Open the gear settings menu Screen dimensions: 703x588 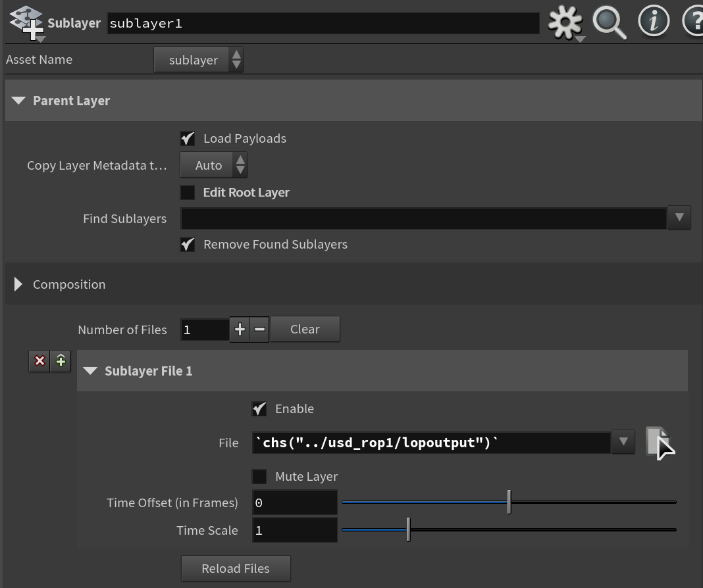click(x=565, y=22)
